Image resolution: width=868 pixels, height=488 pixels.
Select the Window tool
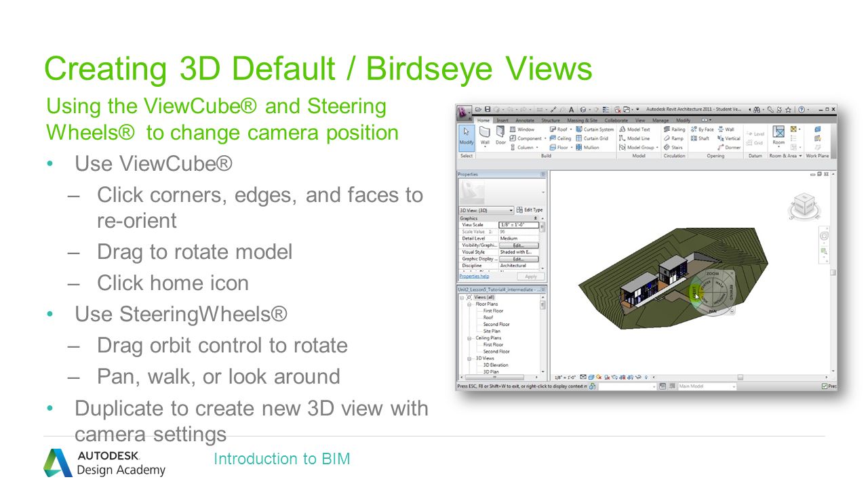[522, 129]
